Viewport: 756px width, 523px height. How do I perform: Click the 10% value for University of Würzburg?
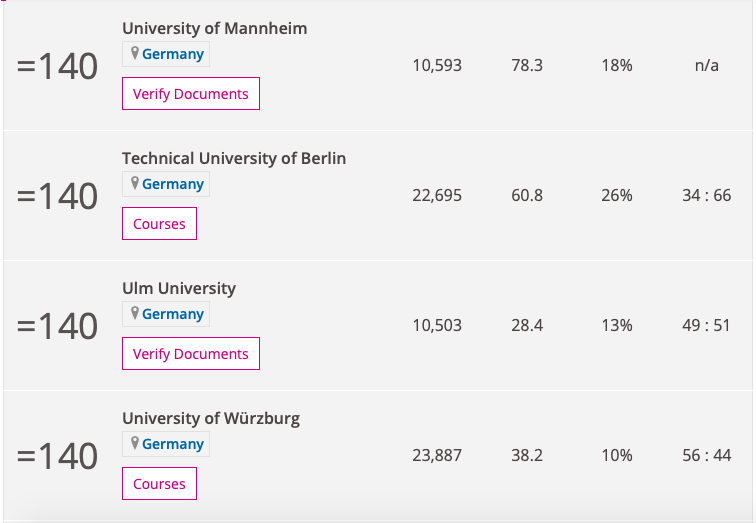[x=617, y=456]
